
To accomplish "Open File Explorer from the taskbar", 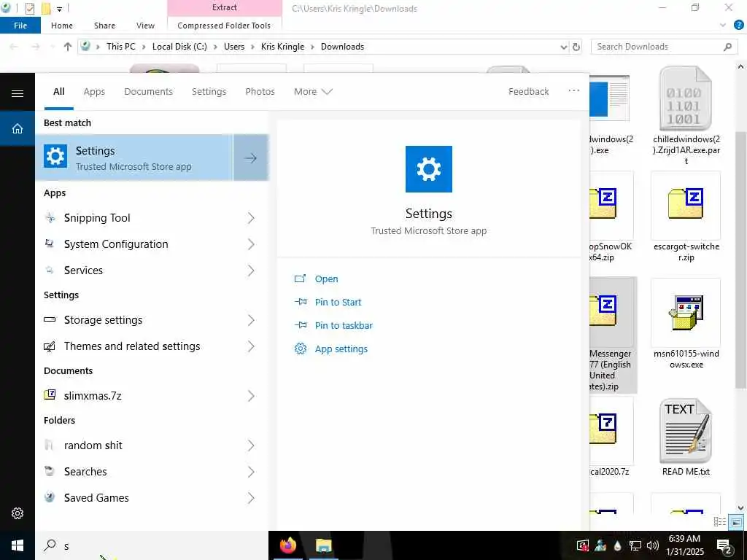I will [323, 545].
